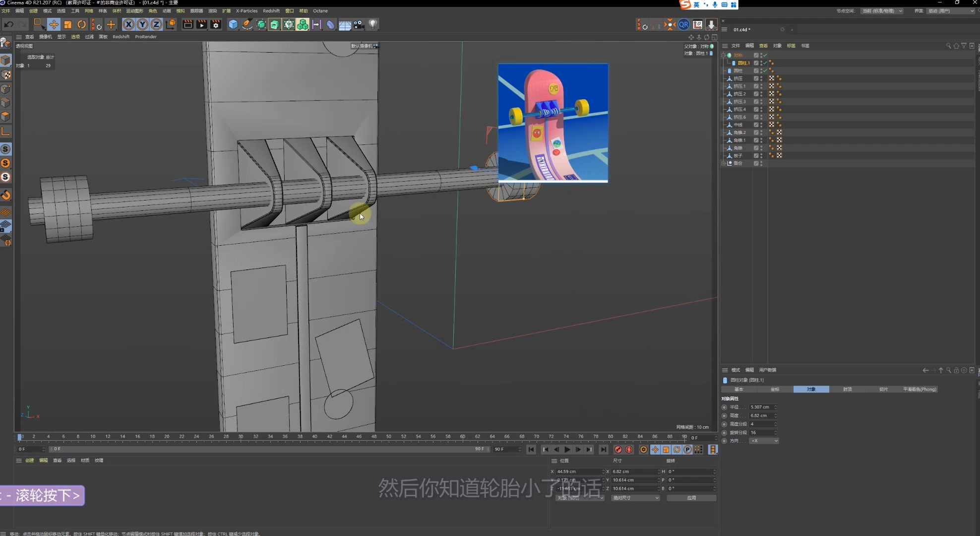Screen dimensions: 980x536
Task: Select the Rotate tool in top toolbar
Action: click(x=82, y=24)
